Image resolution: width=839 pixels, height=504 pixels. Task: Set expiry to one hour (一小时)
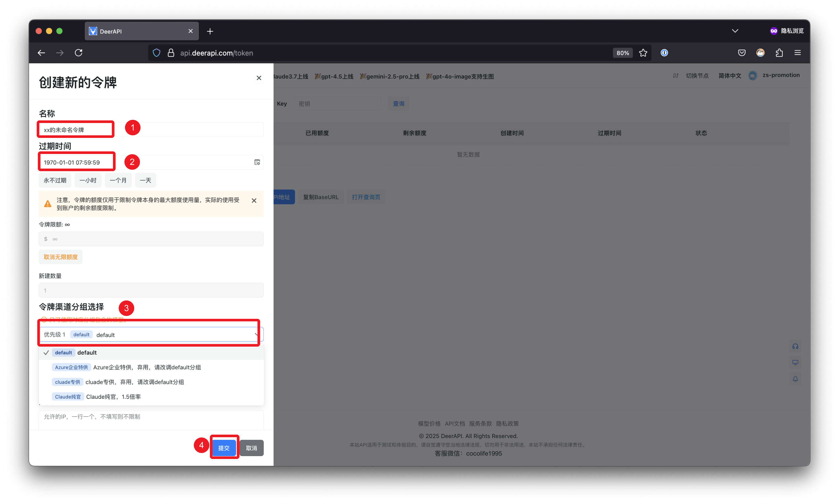(88, 180)
